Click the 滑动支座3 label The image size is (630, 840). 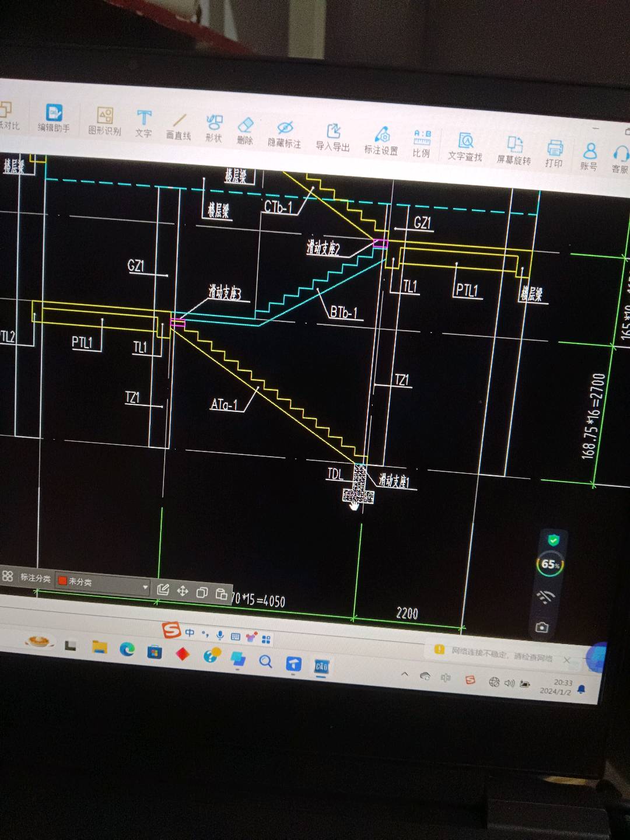tap(225, 292)
